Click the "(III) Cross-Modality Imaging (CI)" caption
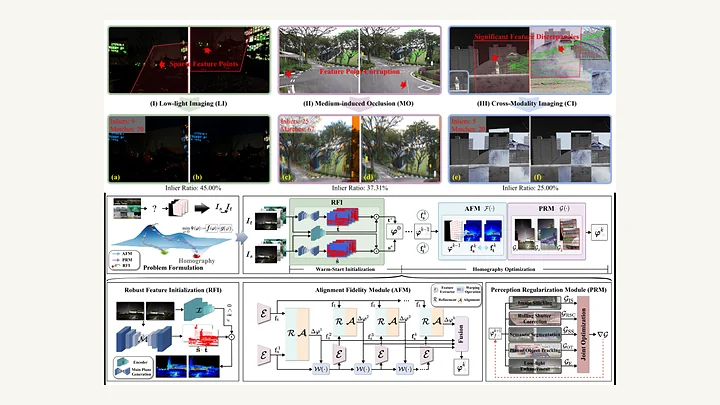 point(527,103)
